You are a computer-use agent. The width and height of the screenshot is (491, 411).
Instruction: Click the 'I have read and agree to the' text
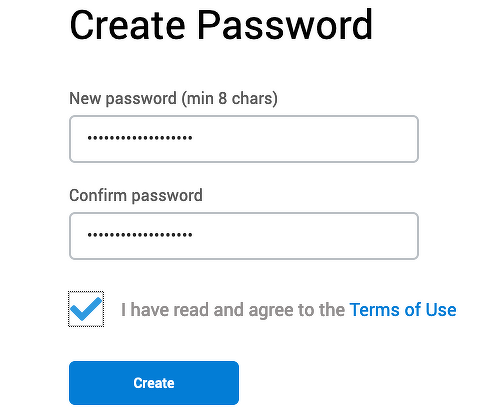[x=233, y=310]
